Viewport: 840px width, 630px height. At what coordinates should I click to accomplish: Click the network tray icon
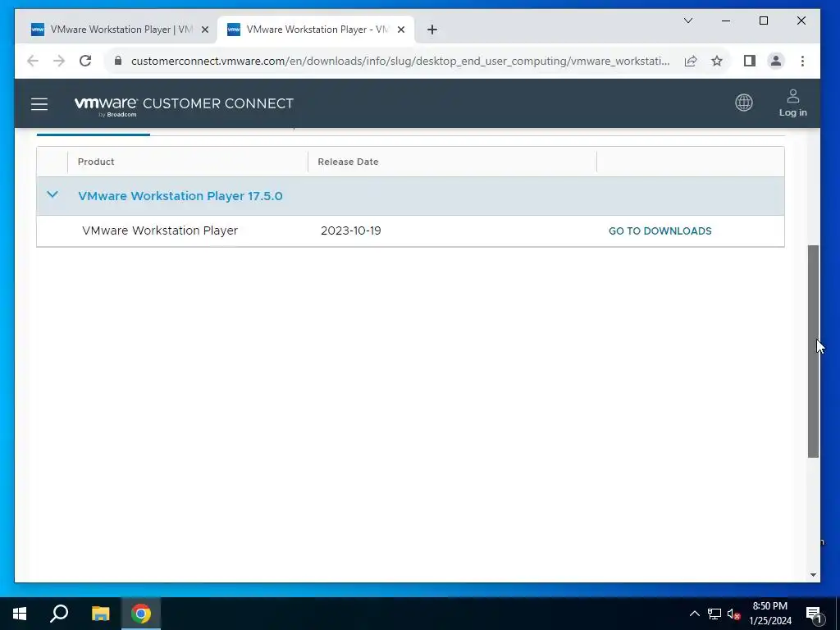pos(714,614)
